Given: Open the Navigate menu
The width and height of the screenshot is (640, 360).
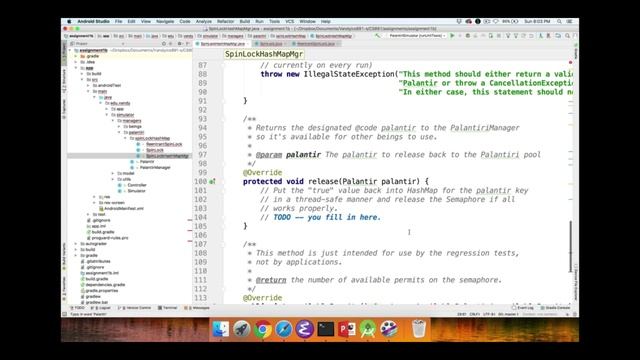Looking at the screenshot, I should [165, 21].
